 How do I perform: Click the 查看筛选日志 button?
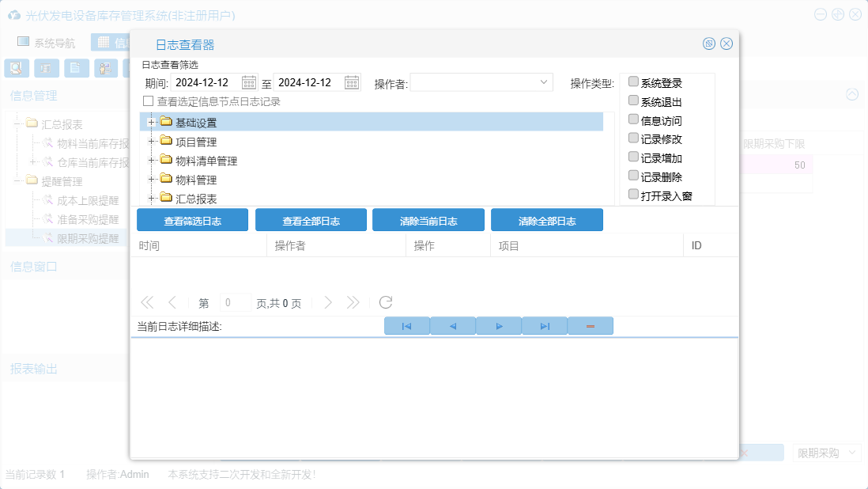pos(193,221)
